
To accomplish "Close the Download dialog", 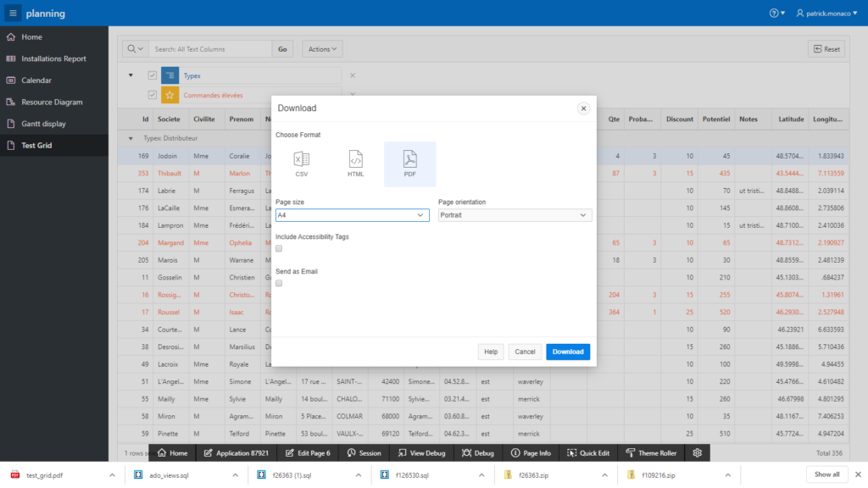I will coord(583,108).
